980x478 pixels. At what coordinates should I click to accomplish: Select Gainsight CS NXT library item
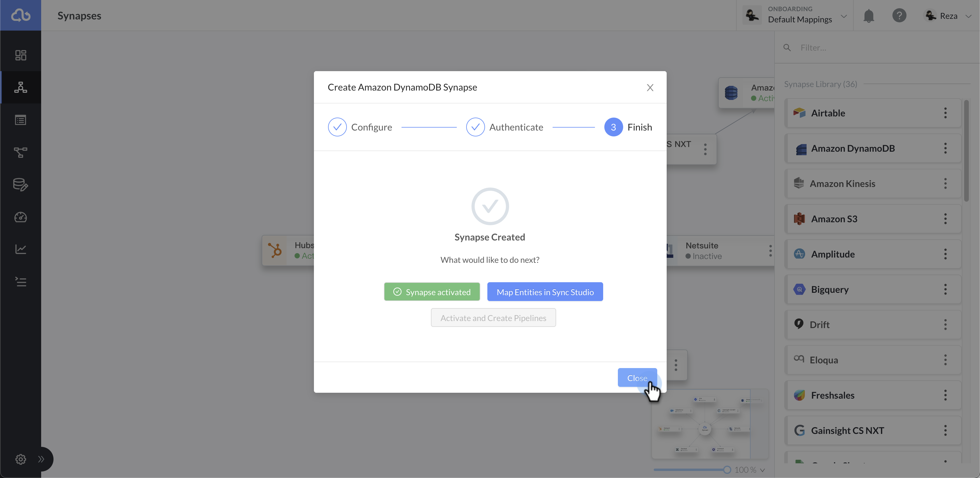(873, 430)
